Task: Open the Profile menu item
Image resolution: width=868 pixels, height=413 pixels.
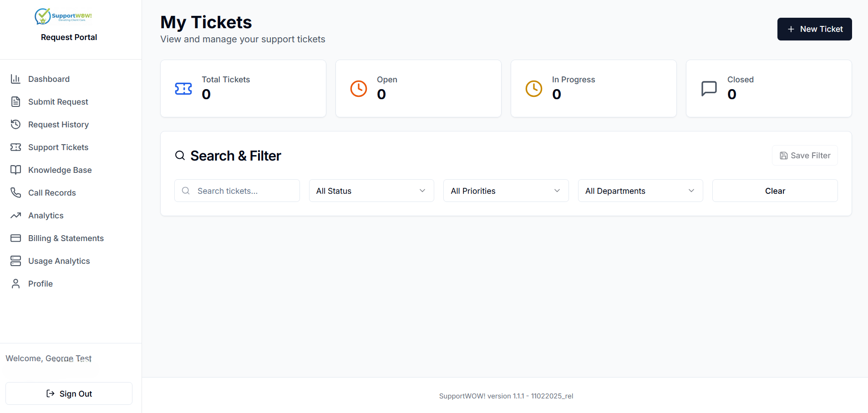Action: click(41, 284)
